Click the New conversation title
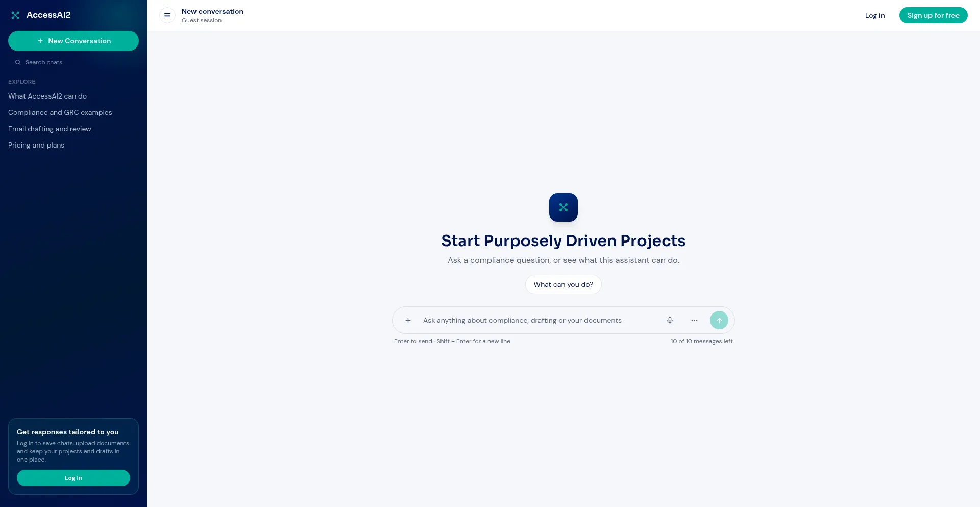 (212, 11)
